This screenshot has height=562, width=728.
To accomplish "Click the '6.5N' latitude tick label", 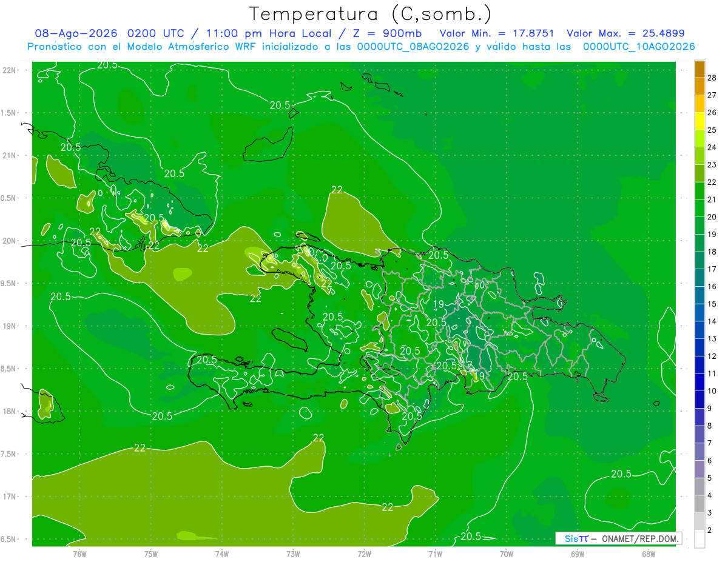I will pos(8,539).
